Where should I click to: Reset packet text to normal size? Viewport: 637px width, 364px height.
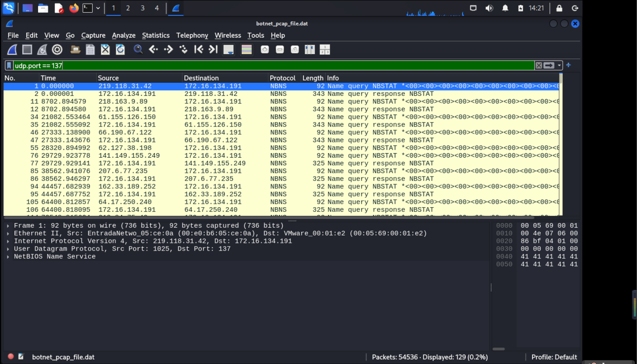pyautogui.click(x=295, y=50)
